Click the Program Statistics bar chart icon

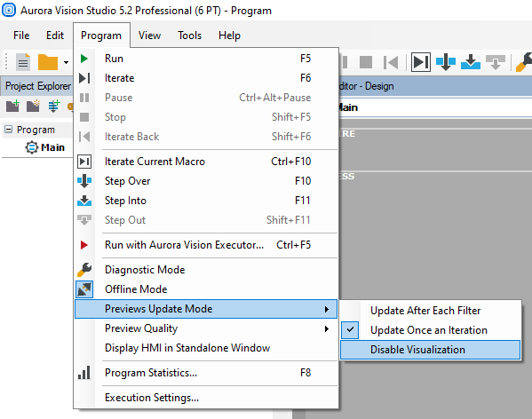coord(84,373)
